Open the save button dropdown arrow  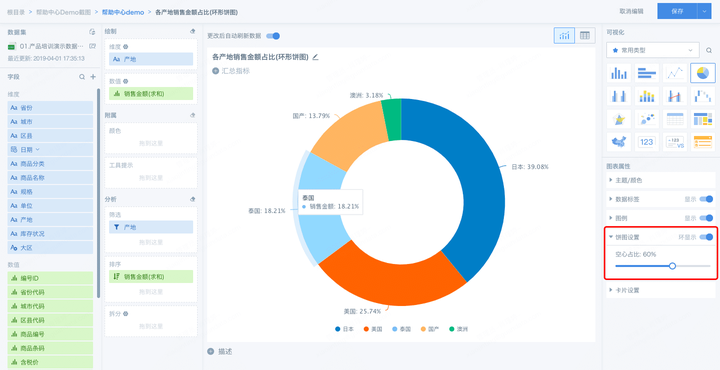click(704, 11)
